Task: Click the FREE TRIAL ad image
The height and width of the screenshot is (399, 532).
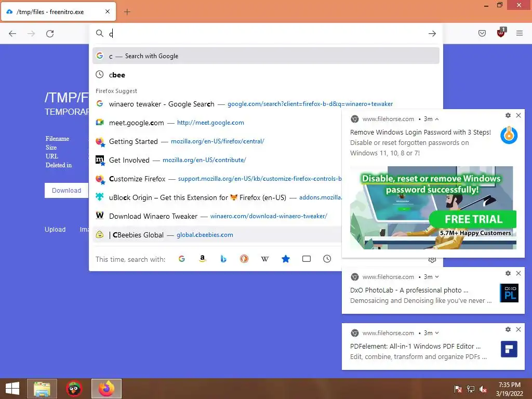Action: [433, 208]
